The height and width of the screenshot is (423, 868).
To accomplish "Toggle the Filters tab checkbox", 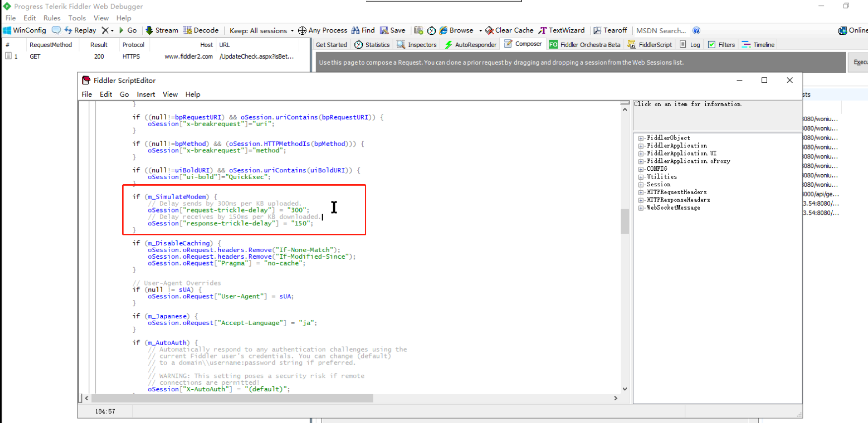I will (712, 45).
